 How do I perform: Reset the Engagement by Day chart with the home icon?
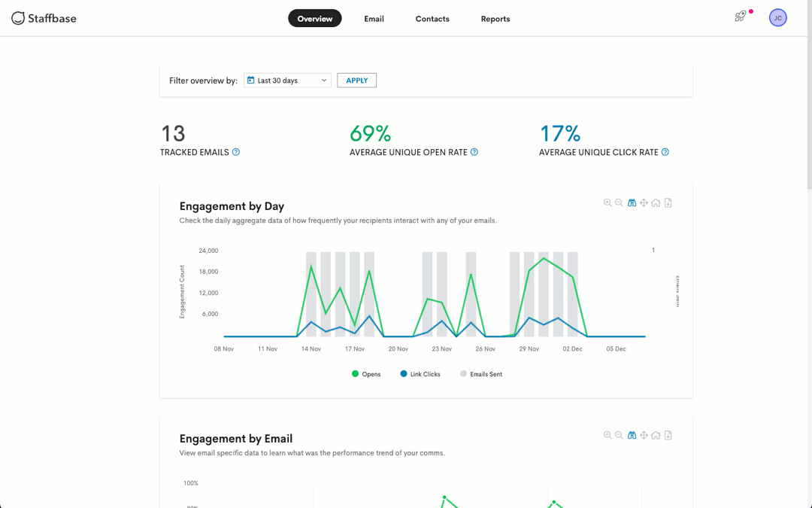pos(656,202)
